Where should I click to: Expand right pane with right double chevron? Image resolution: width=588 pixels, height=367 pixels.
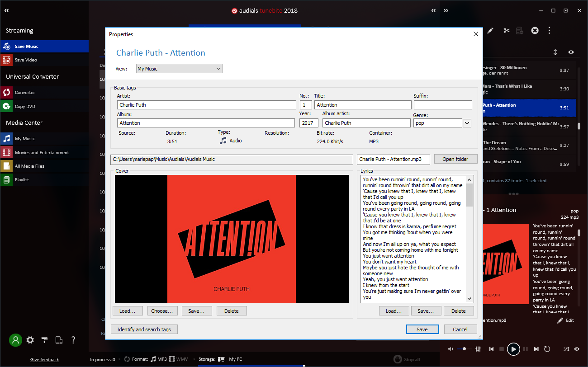[x=446, y=10]
